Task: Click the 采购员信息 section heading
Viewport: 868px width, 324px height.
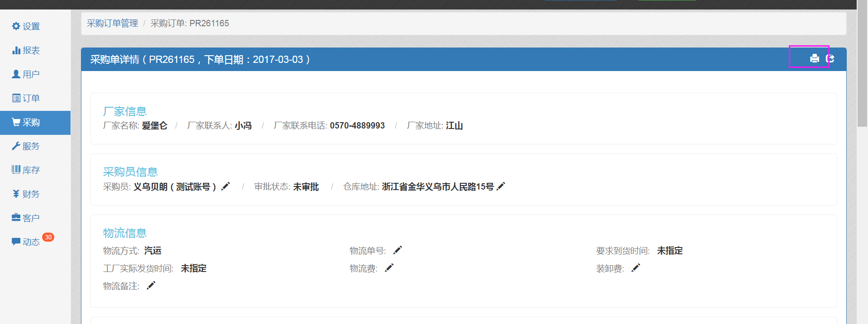Action: [130, 172]
